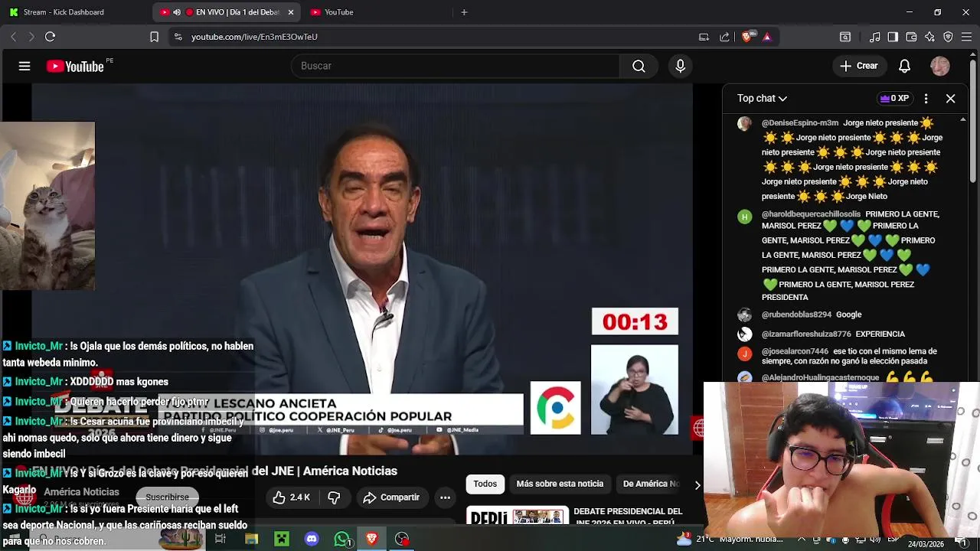Open the DEBATE PRESIDENCIAL DEL JNE 2026 title

pyautogui.click(x=628, y=517)
